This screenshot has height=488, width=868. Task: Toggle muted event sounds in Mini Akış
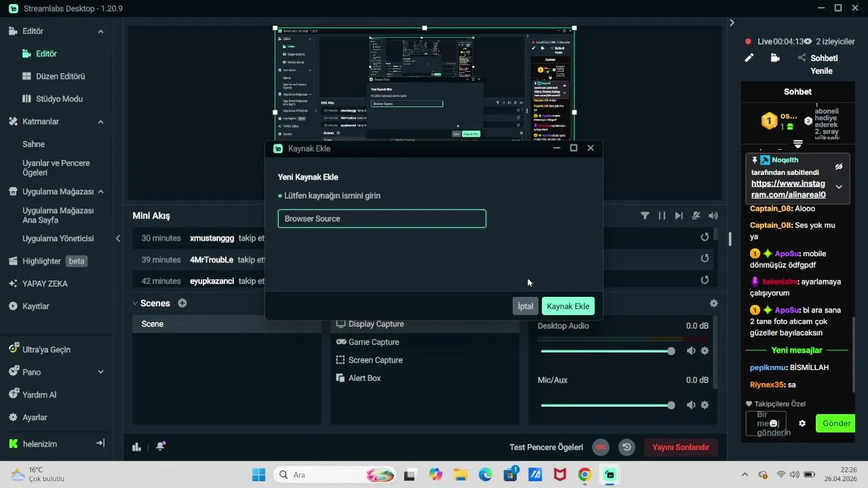coord(696,216)
